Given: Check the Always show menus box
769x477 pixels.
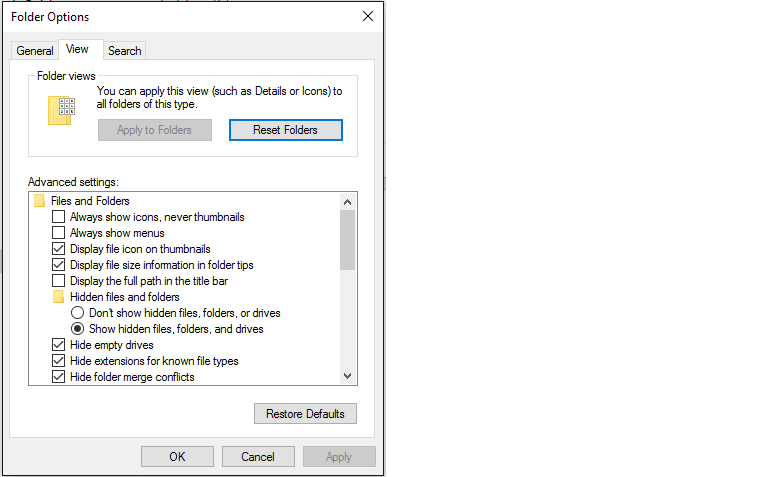Looking at the screenshot, I should click(58, 233).
